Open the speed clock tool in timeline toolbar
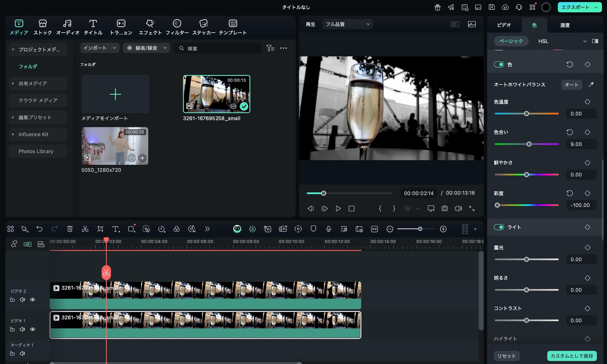 (x=162, y=229)
